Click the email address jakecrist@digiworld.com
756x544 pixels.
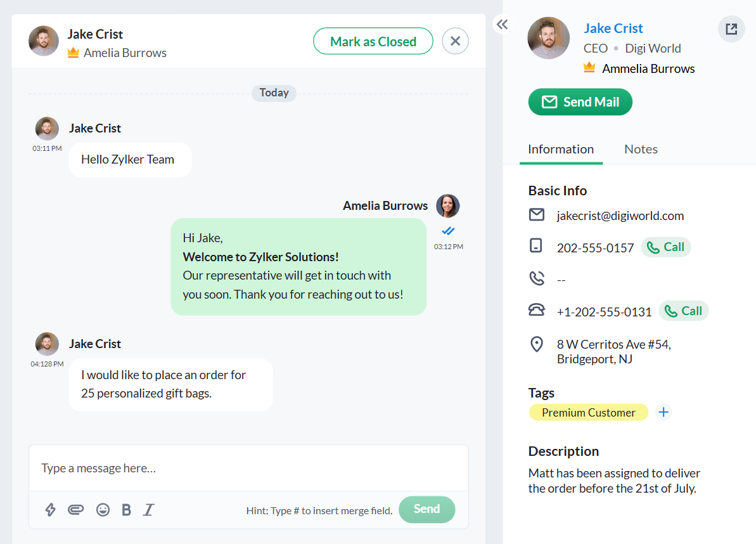tap(620, 216)
